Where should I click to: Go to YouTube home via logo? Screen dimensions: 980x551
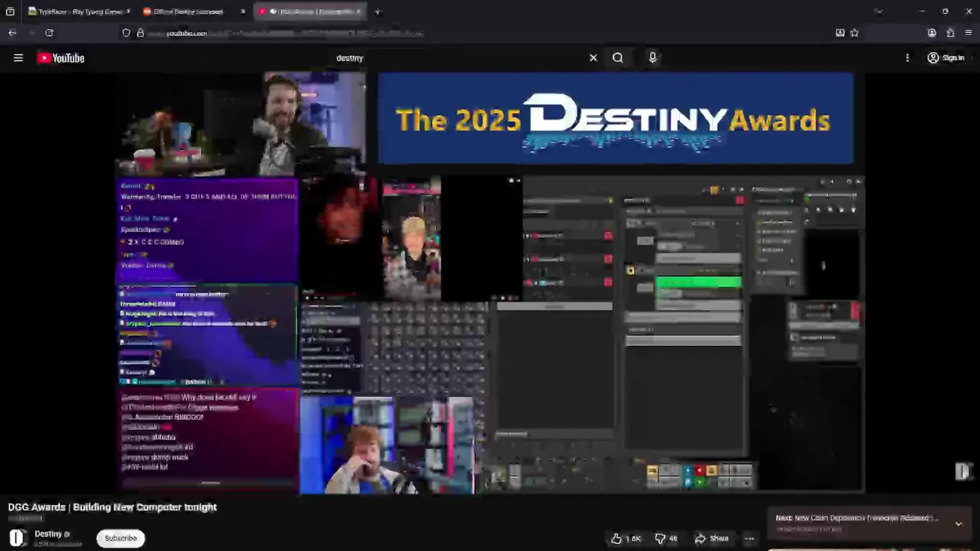(60, 58)
